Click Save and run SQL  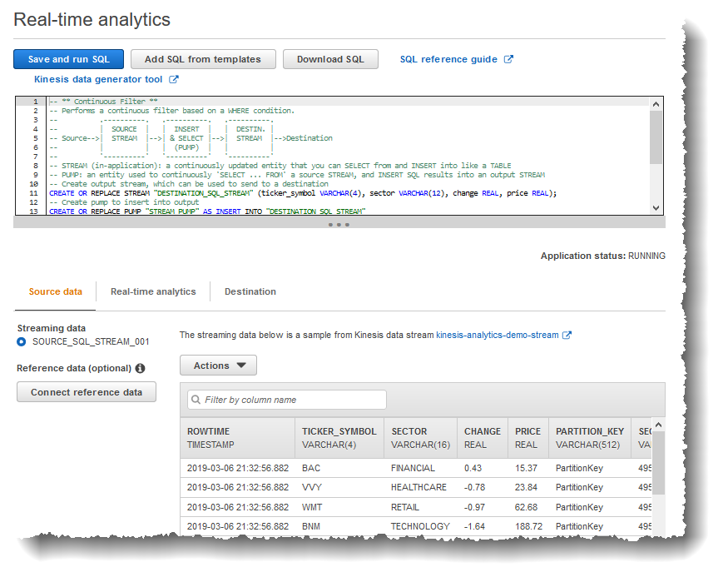pos(68,59)
